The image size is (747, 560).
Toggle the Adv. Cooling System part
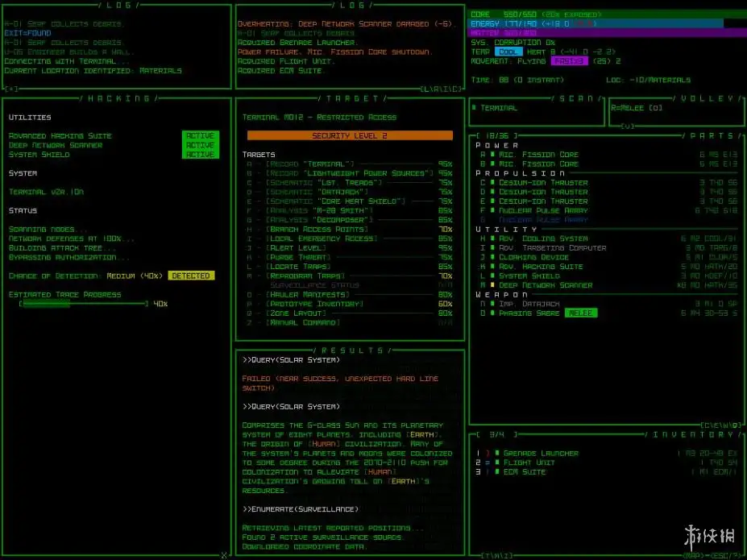(x=543, y=239)
